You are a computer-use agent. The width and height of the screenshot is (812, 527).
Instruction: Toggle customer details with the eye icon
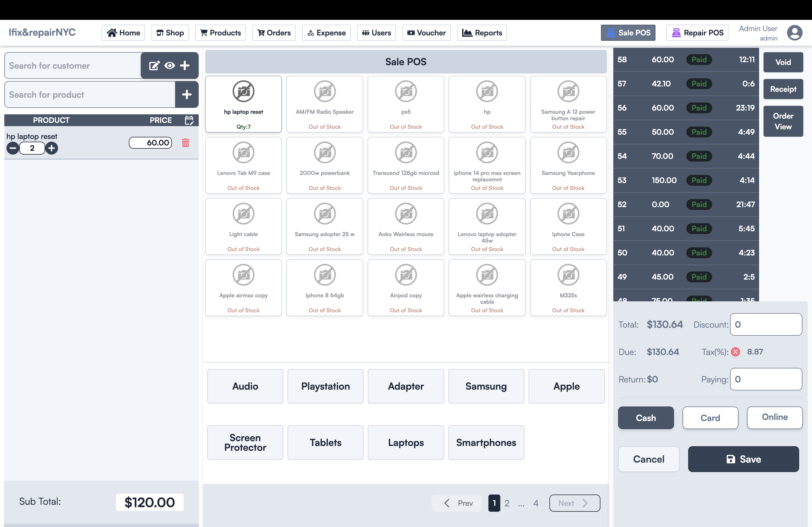(x=169, y=65)
